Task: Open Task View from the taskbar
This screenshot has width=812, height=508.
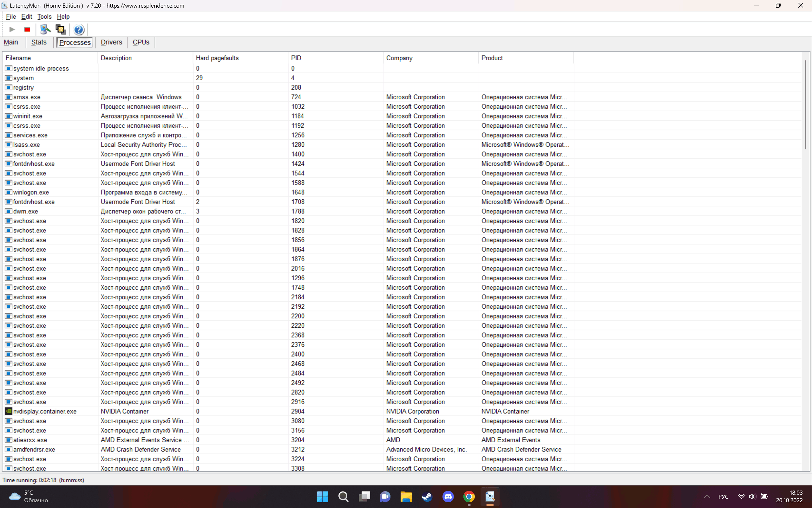Action: 364,497
